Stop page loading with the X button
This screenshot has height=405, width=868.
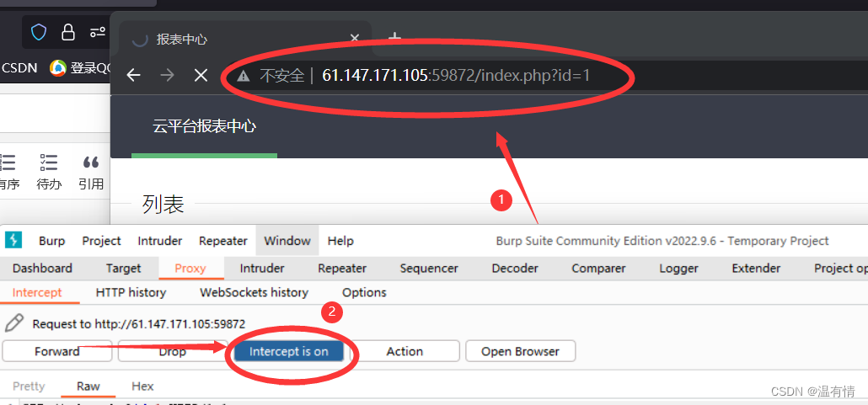point(201,75)
